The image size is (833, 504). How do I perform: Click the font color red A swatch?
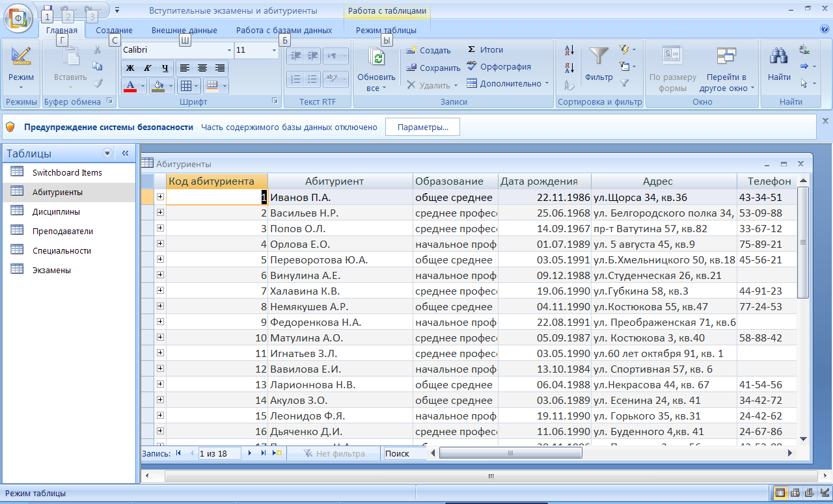[x=130, y=86]
